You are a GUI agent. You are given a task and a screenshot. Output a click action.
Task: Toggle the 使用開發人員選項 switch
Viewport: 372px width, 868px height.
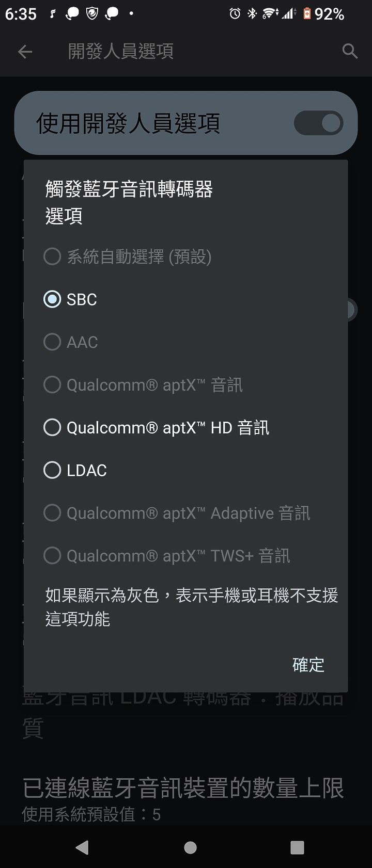318,123
